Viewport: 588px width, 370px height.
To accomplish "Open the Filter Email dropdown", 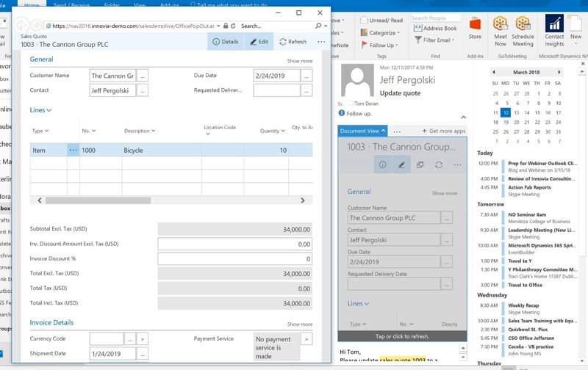I will click(x=434, y=40).
